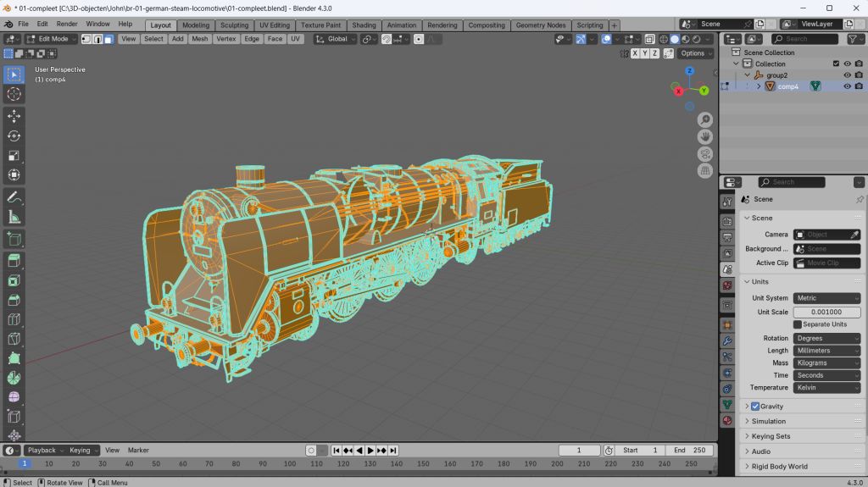Click the Options button in viewport
868x487 pixels.
(x=693, y=53)
